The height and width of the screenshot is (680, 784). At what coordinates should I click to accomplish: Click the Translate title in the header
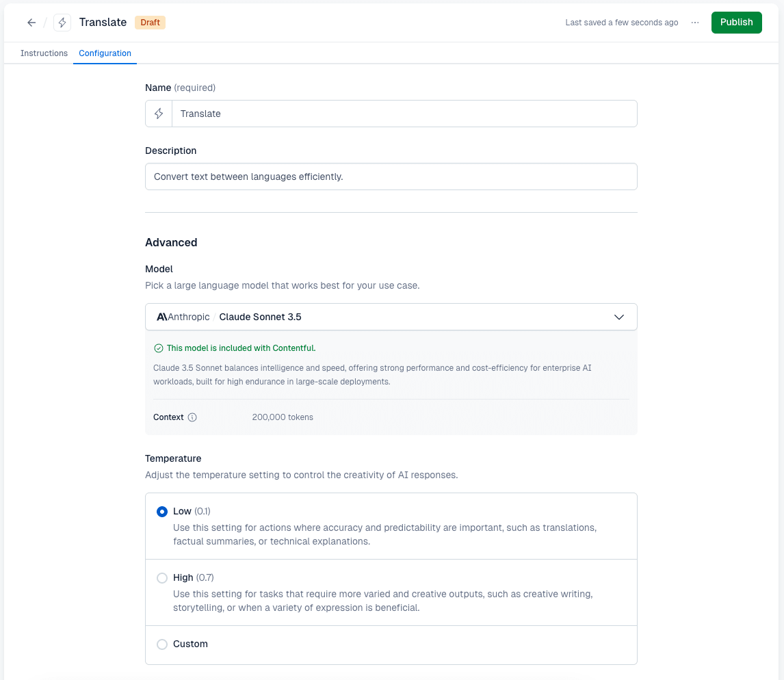click(103, 23)
